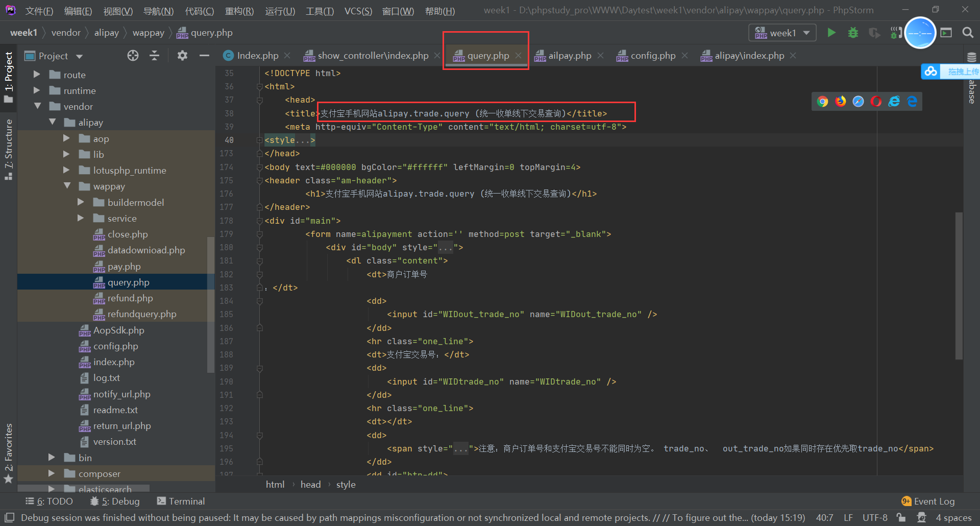This screenshot has width=980, height=526.
Task: Click layout icon beside search
Action: [946, 33]
